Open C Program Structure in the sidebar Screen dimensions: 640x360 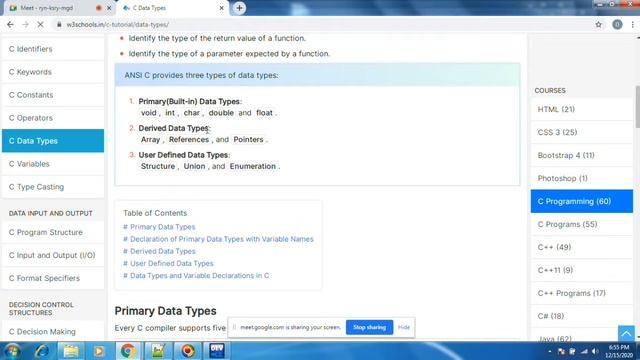tap(53, 232)
